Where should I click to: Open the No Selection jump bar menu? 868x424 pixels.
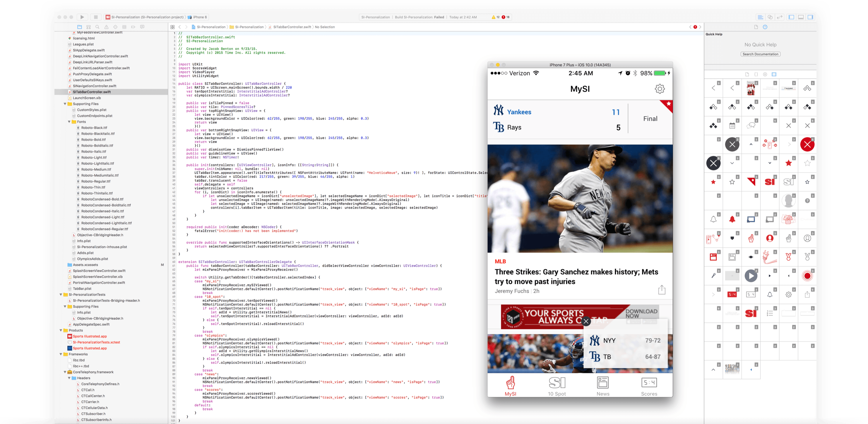325,27
